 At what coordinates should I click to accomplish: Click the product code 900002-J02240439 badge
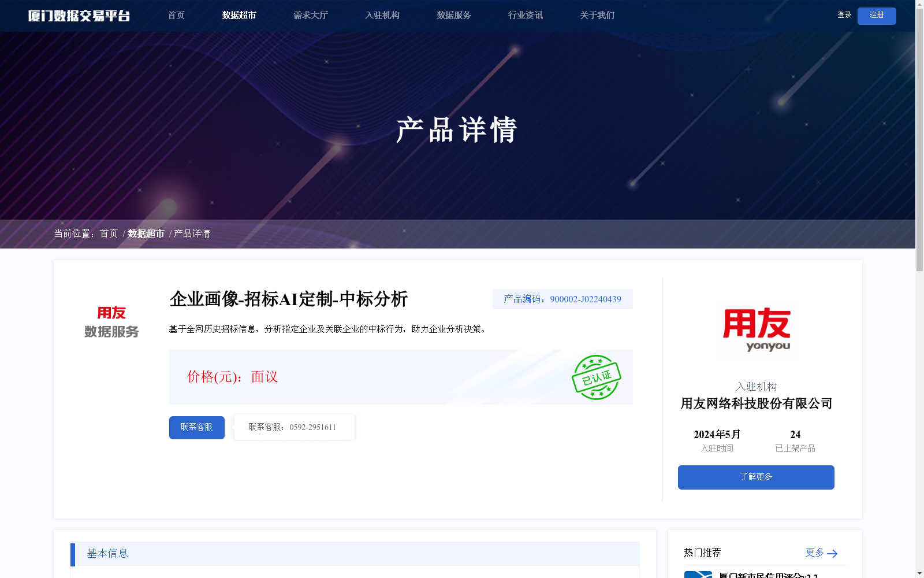pyautogui.click(x=562, y=299)
